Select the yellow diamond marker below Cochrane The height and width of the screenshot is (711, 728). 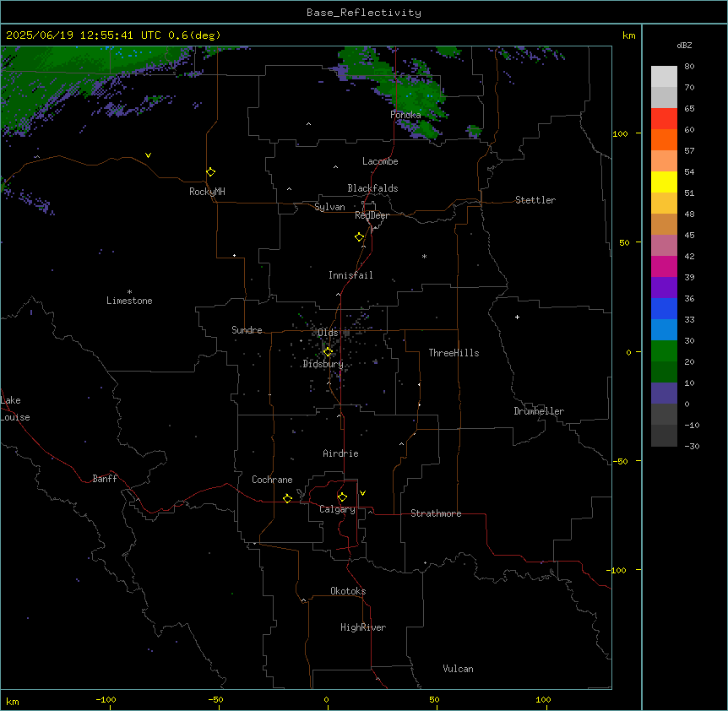click(287, 498)
